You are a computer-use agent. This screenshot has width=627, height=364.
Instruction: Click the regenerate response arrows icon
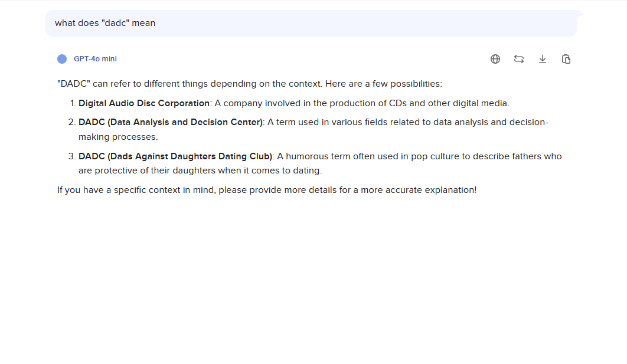pos(519,59)
